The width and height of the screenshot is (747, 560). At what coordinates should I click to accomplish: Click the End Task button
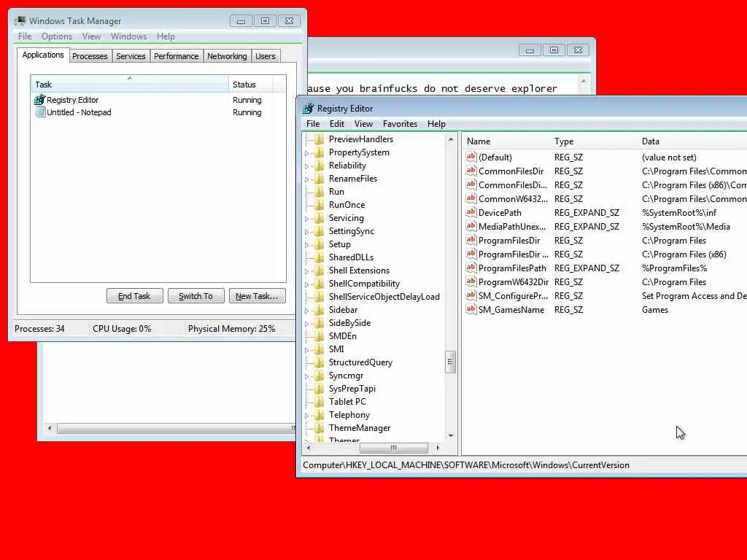click(x=134, y=296)
